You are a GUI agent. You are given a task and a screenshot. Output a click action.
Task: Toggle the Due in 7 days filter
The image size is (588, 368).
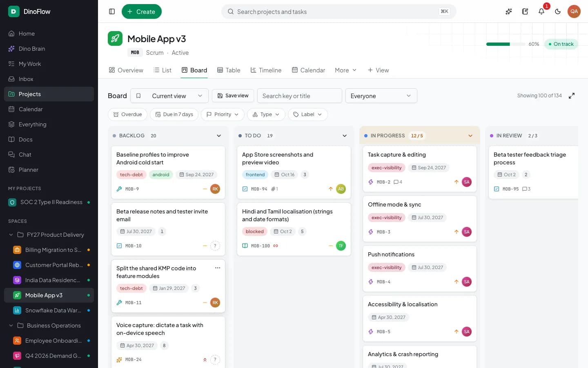point(174,114)
